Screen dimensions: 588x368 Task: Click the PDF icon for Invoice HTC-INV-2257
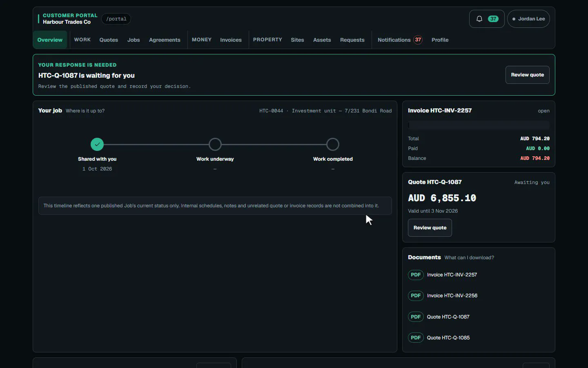416,275
